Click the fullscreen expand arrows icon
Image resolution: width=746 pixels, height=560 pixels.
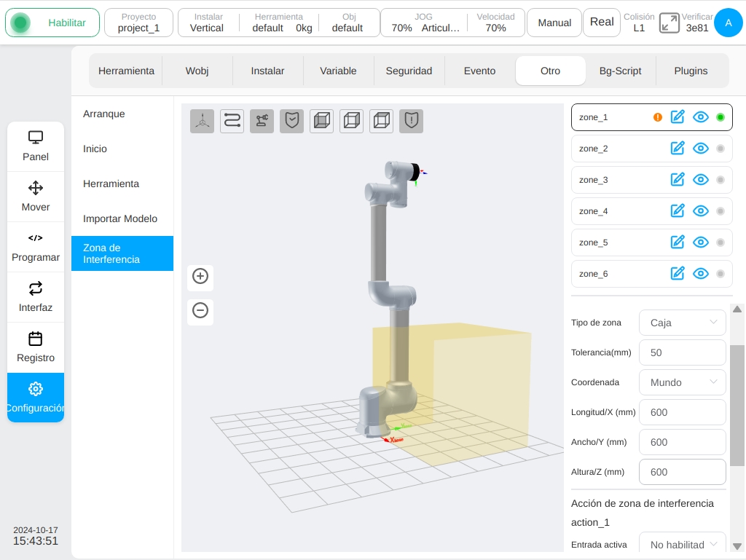pos(670,23)
